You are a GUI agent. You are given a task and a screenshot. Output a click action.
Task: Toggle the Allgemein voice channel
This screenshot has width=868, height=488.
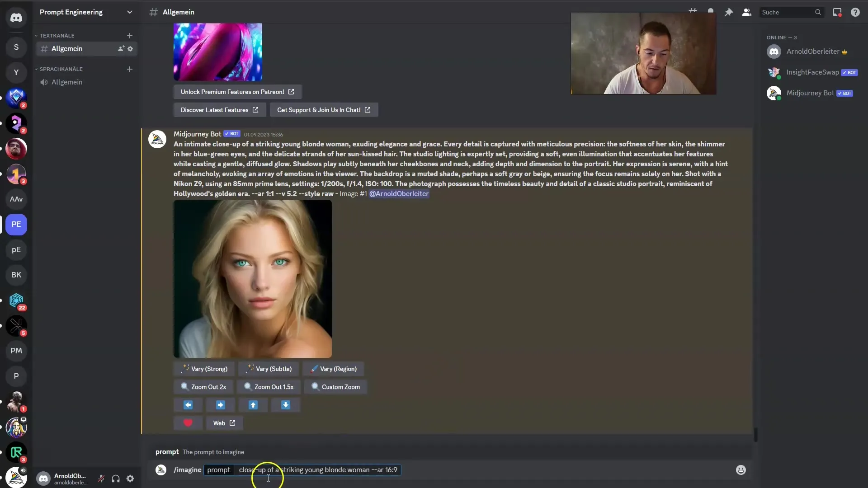coord(67,82)
